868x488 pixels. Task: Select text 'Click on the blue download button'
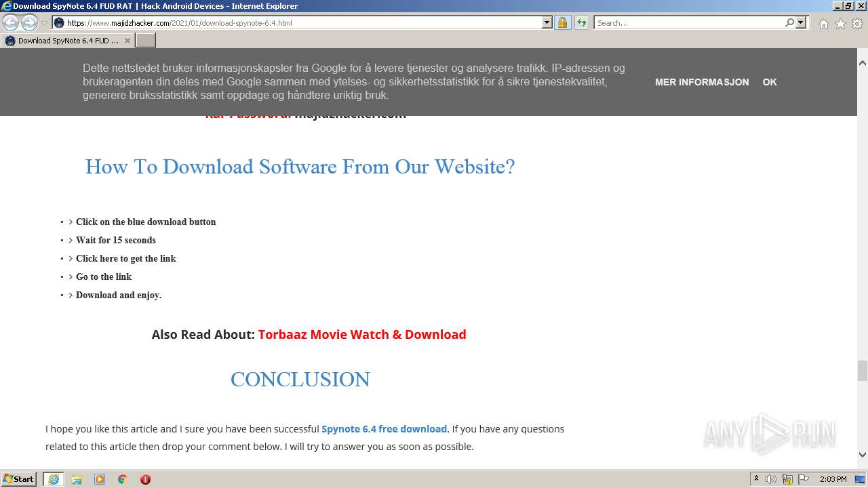tap(146, 222)
